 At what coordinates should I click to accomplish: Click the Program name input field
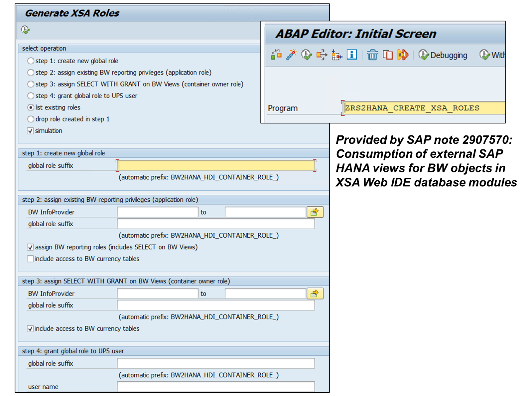(x=424, y=108)
